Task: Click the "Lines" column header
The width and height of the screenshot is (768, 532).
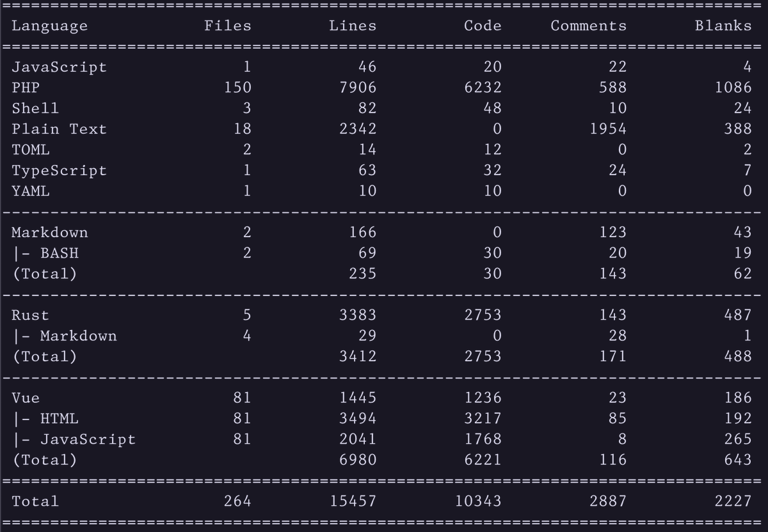Action: click(x=353, y=26)
